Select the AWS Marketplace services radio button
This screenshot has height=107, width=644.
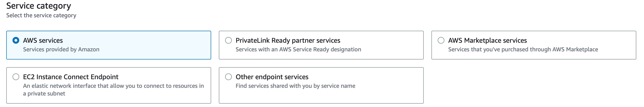click(x=441, y=40)
